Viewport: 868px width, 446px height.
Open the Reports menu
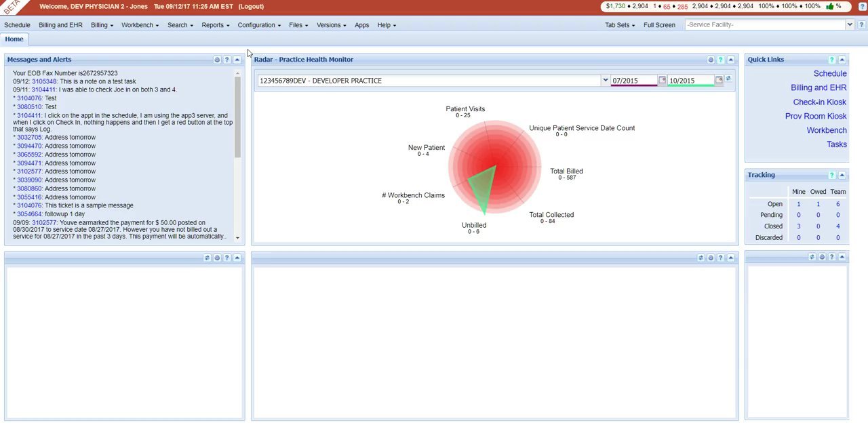[215, 25]
